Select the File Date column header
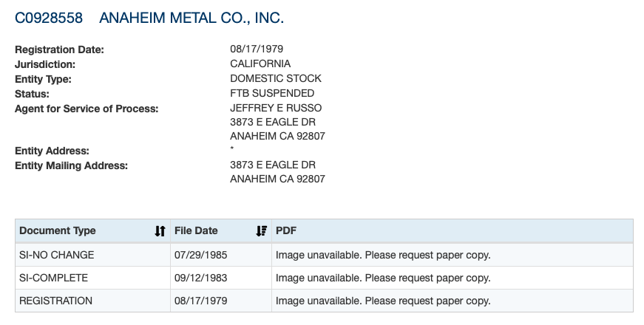Image resolution: width=644 pixels, height=325 pixels. (196, 231)
